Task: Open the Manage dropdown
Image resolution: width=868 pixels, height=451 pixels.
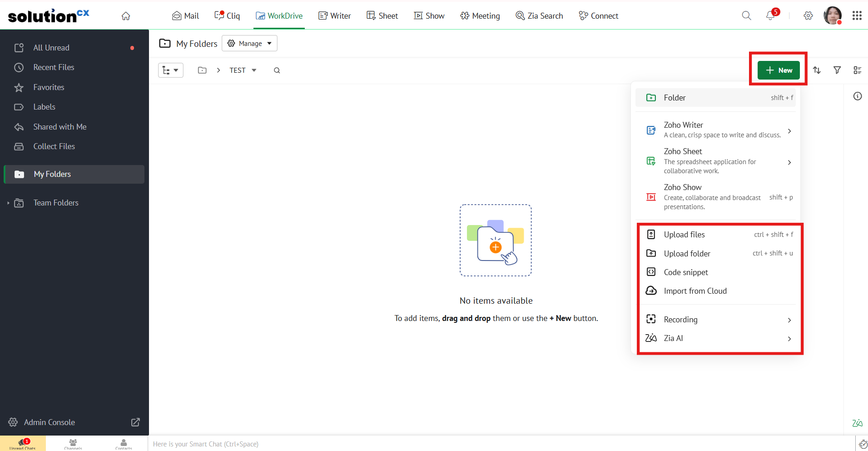Action: point(250,44)
